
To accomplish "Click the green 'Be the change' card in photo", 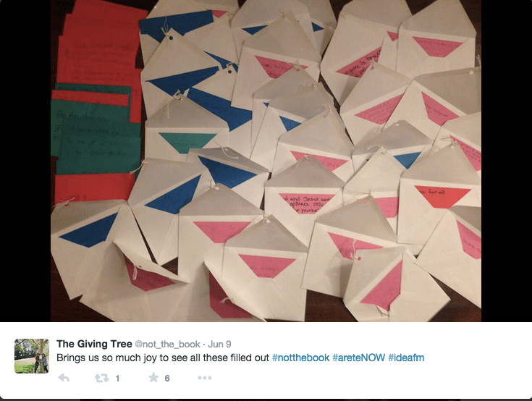I will (x=95, y=134).
